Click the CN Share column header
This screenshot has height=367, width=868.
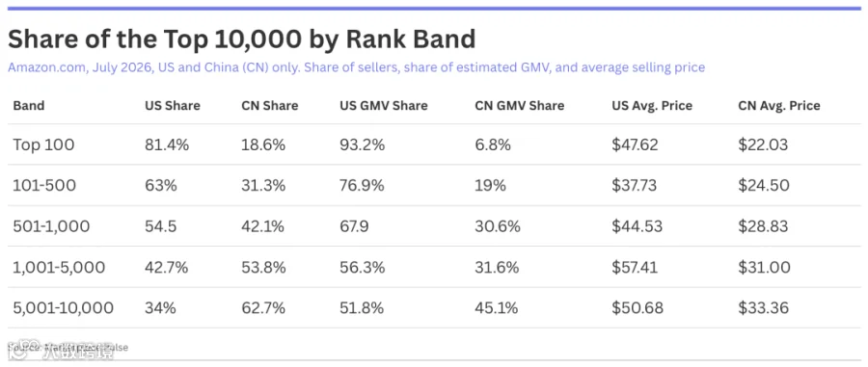270,106
